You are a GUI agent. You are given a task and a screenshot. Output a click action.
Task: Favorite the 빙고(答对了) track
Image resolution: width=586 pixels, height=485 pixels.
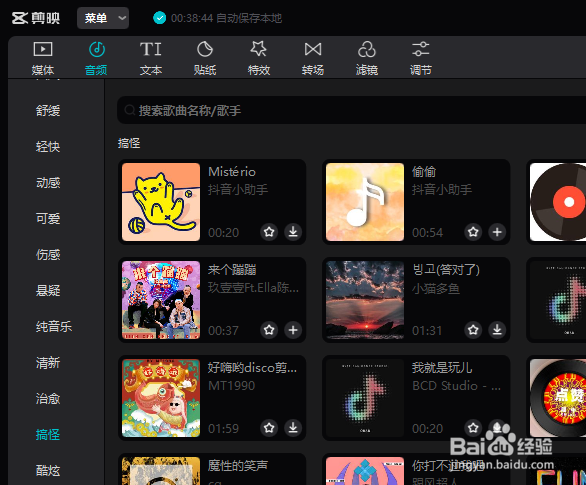[473, 330]
